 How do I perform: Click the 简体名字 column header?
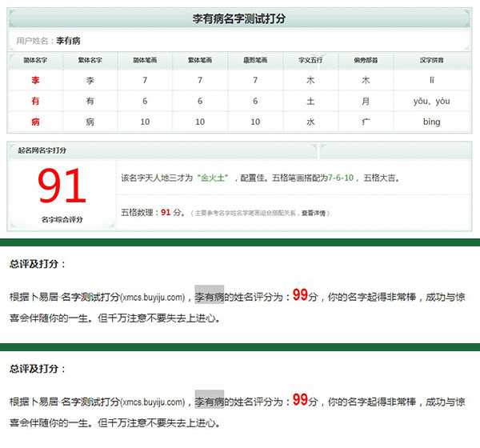[35, 60]
